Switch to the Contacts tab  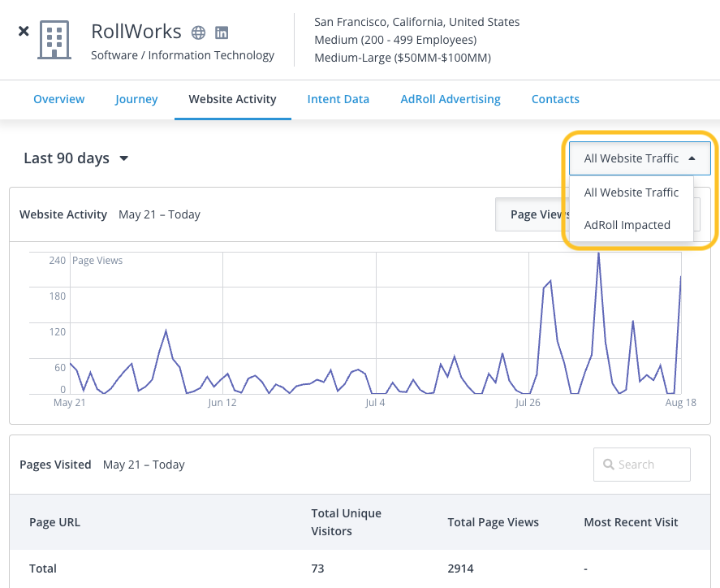pyautogui.click(x=555, y=99)
